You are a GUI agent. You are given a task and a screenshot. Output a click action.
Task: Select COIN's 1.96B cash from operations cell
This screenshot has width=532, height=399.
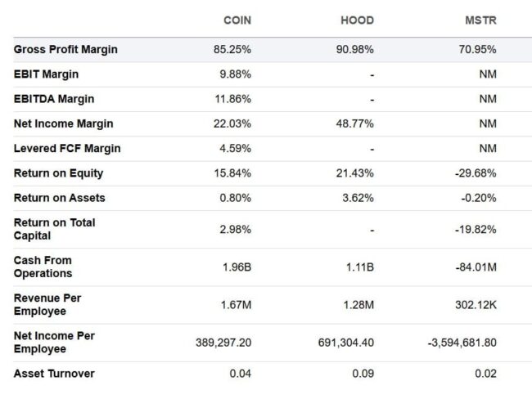pos(237,267)
